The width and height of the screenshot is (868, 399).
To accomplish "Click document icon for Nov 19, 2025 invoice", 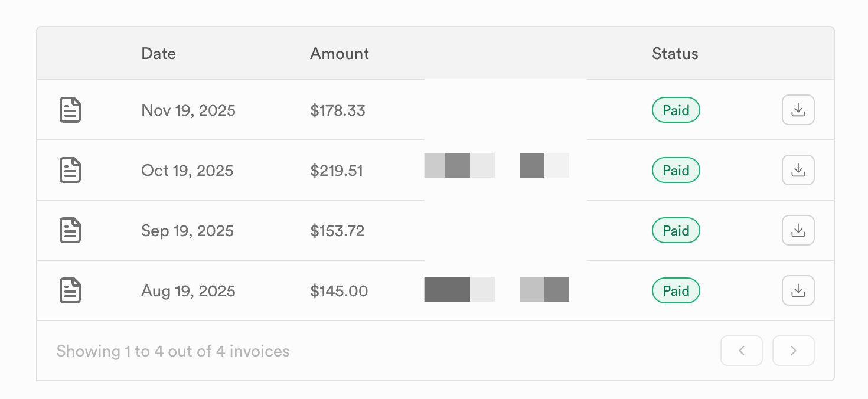I will [x=70, y=110].
